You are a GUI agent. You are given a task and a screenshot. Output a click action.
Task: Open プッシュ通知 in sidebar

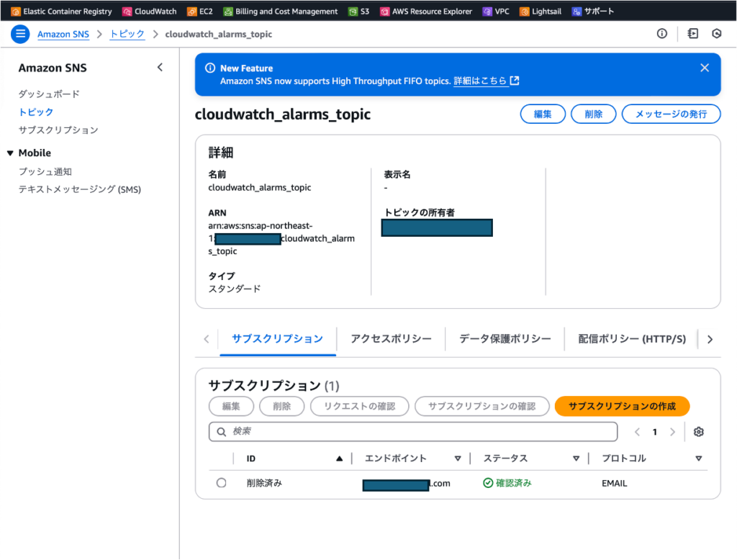pos(45,171)
